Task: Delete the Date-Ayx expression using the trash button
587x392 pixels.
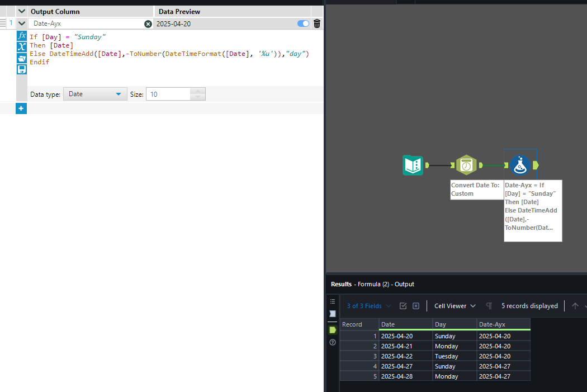Action: (x=316, y=23)
